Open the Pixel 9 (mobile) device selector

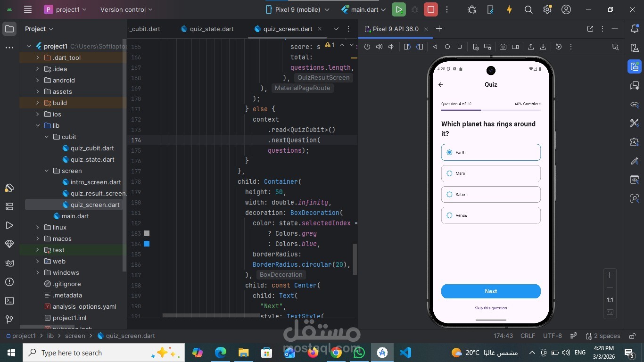(297, 9)
